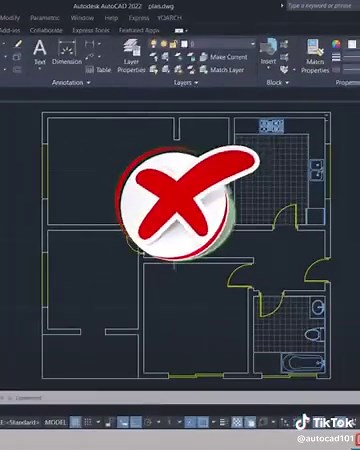The height and width of the screenshot is (450, 360).
Task: Toggle transparency display in status bar
Action: [x=237, y=422]
